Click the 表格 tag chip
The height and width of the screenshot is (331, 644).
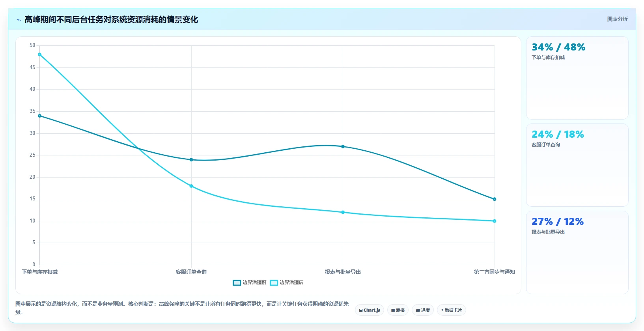point(398,310)
